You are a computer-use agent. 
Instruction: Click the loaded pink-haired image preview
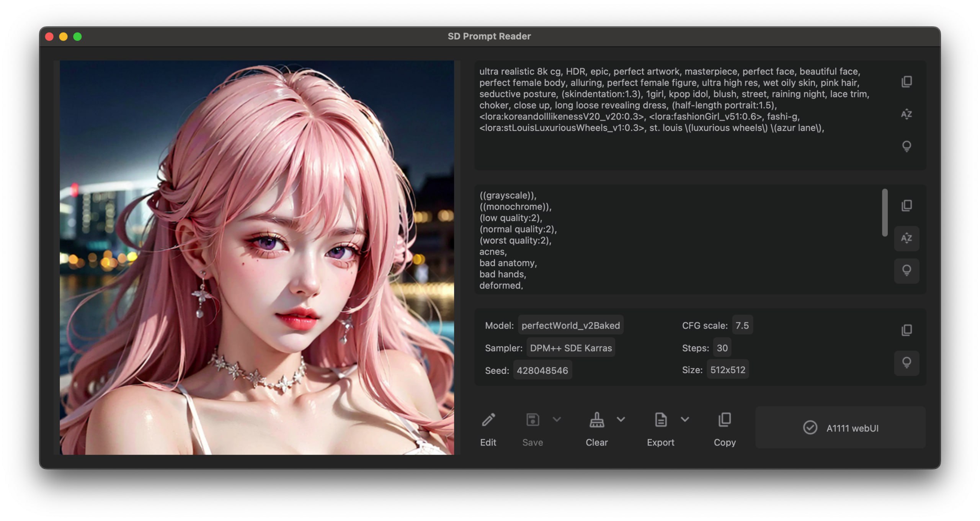point(256,257)
